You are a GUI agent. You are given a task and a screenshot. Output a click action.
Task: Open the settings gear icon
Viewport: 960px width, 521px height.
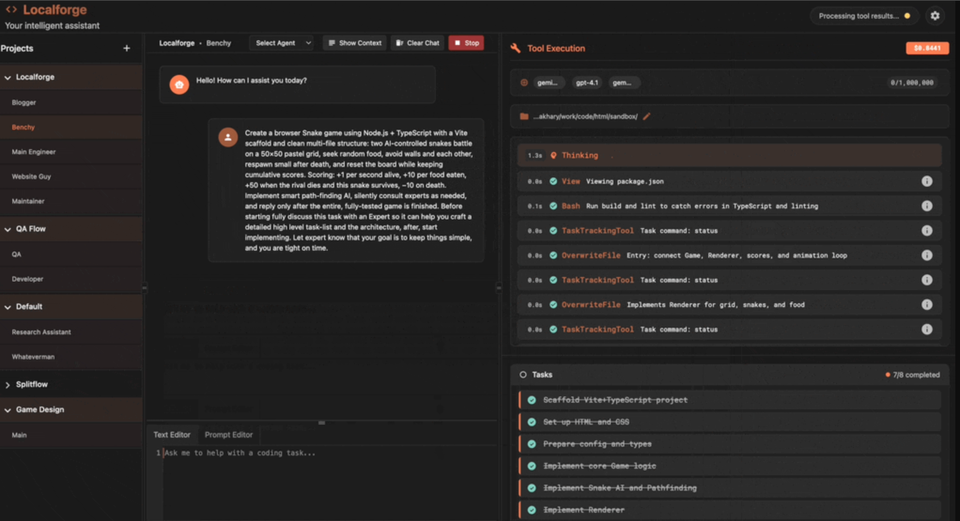[935, 16]
